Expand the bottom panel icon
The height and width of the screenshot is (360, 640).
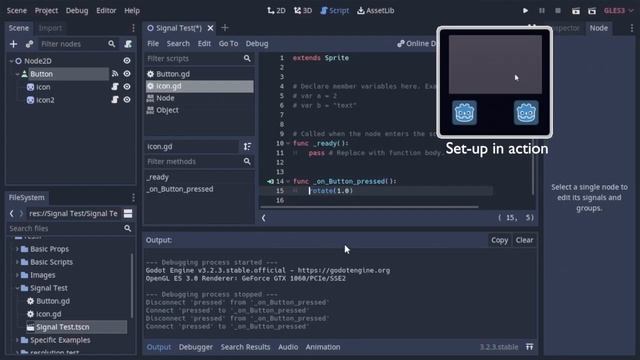click(529, 347)
